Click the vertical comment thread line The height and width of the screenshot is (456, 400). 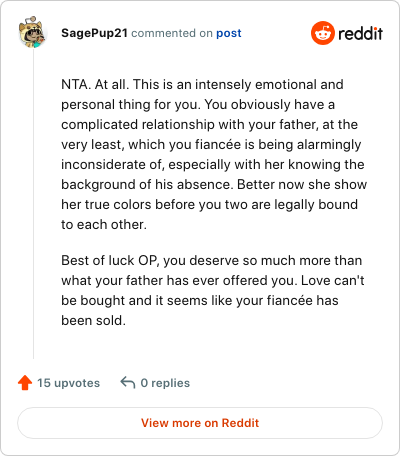point(33,203)
